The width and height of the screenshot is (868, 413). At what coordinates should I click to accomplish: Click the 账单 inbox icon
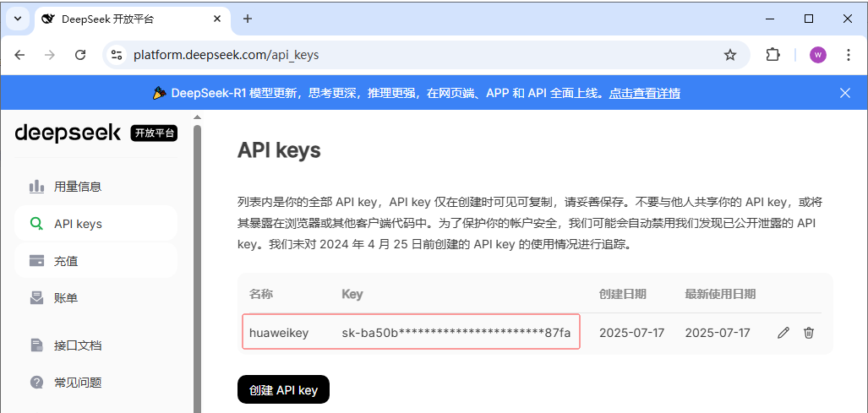pos(36,298)
